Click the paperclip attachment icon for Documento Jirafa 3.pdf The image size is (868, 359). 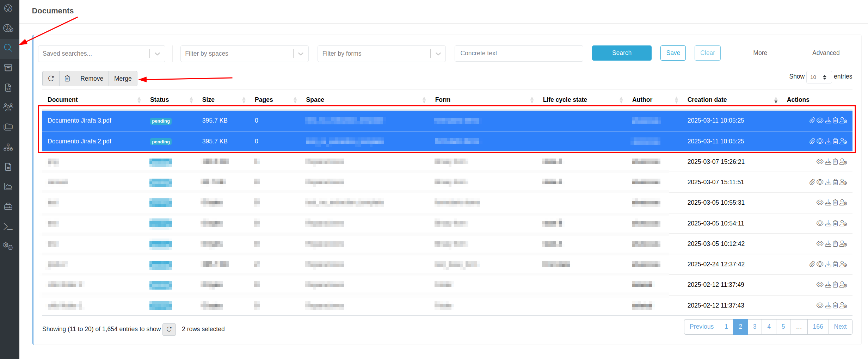click(812, 120)
